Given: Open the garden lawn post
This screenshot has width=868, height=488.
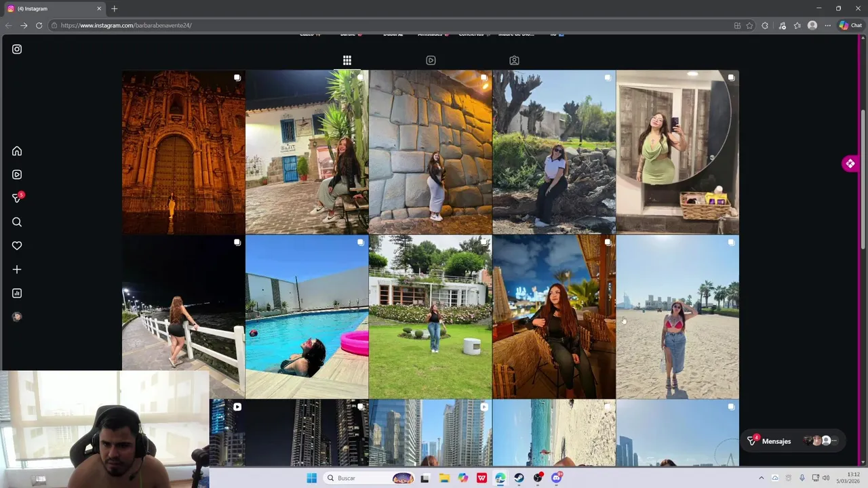Looking at the screenshot, I should tap(430, 317).
